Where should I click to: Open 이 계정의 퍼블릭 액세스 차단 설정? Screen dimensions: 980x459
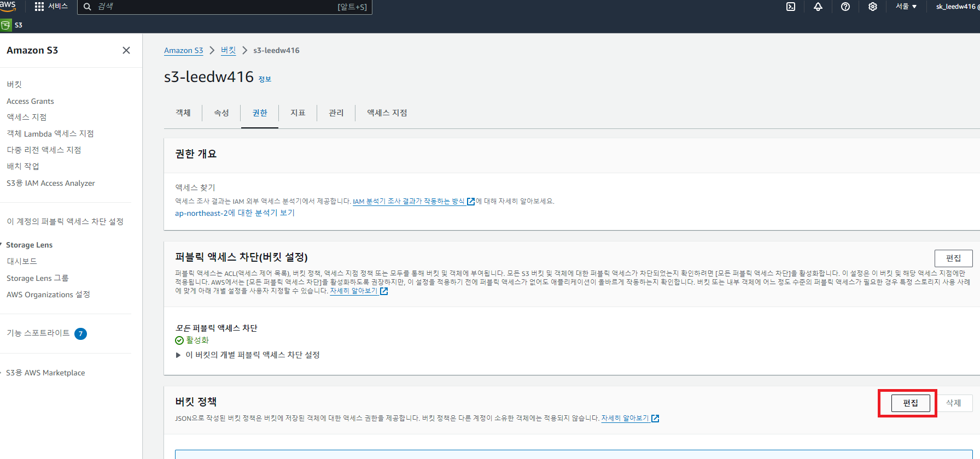point(65,221)
